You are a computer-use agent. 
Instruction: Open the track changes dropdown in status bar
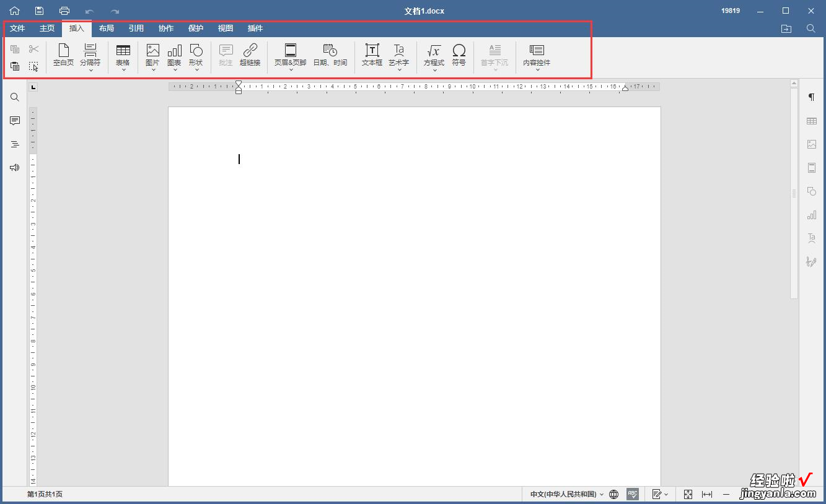coord(660,494)
